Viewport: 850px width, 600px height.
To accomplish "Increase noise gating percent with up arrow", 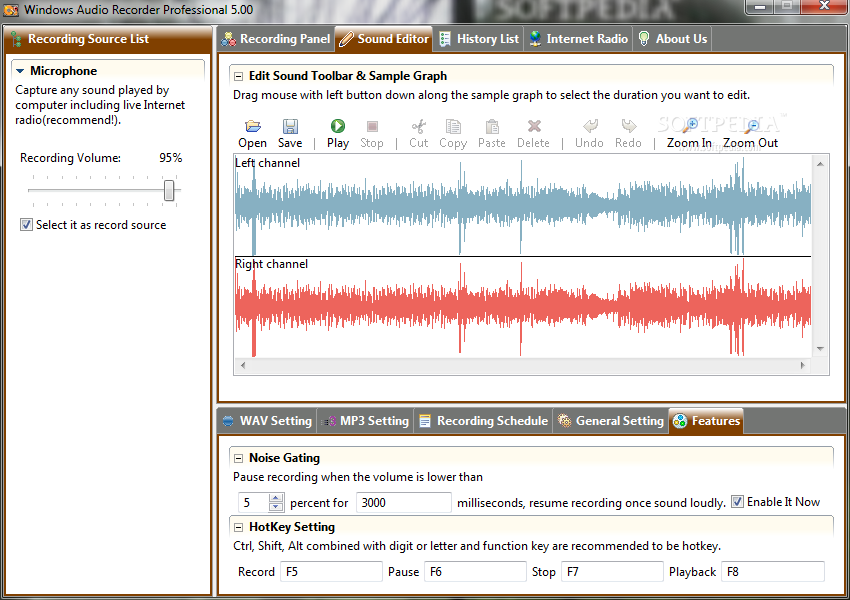I will [x=276, y=498].
